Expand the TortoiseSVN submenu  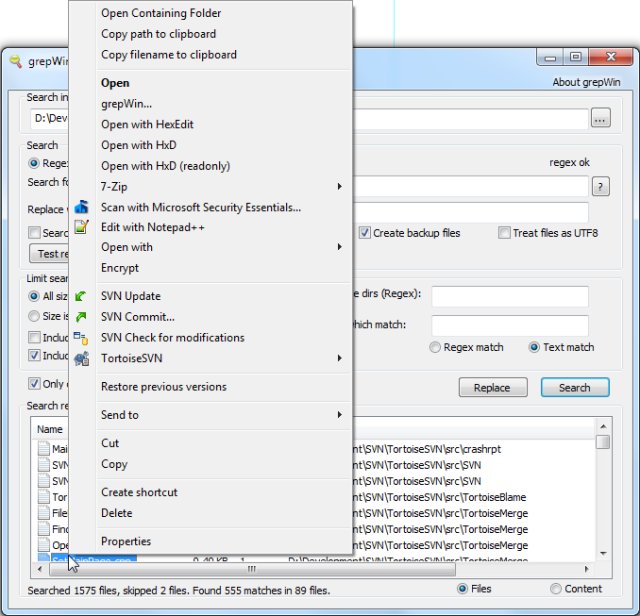pos(224,358)
